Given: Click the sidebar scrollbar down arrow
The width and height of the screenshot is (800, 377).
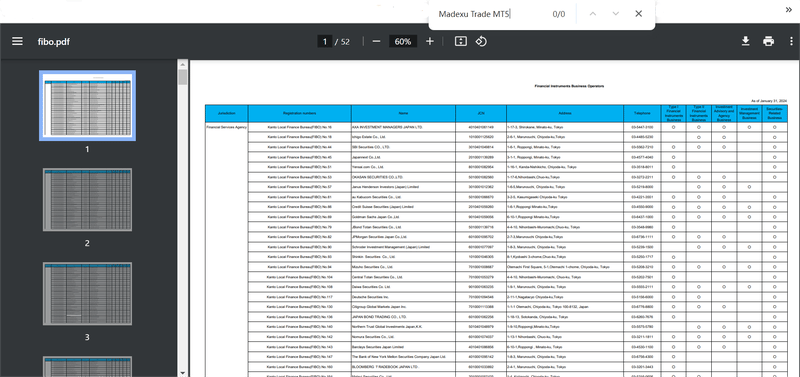Looking at the screenshot, I should click(183, 372).
